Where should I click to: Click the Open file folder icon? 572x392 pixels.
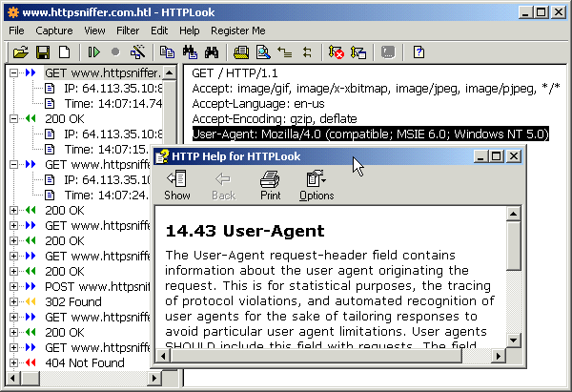21,52
